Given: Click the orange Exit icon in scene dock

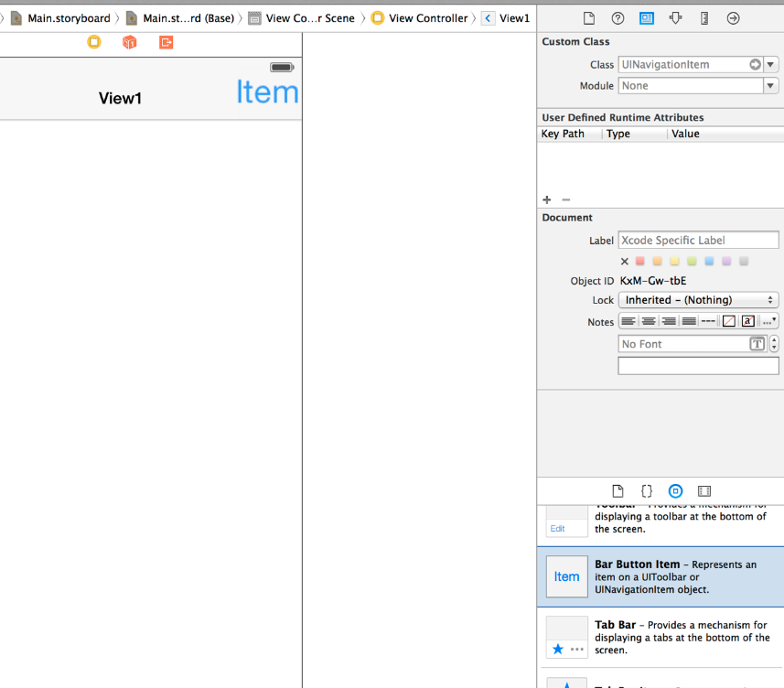Looking at the screenshot, I should click(x=166, y=42).
